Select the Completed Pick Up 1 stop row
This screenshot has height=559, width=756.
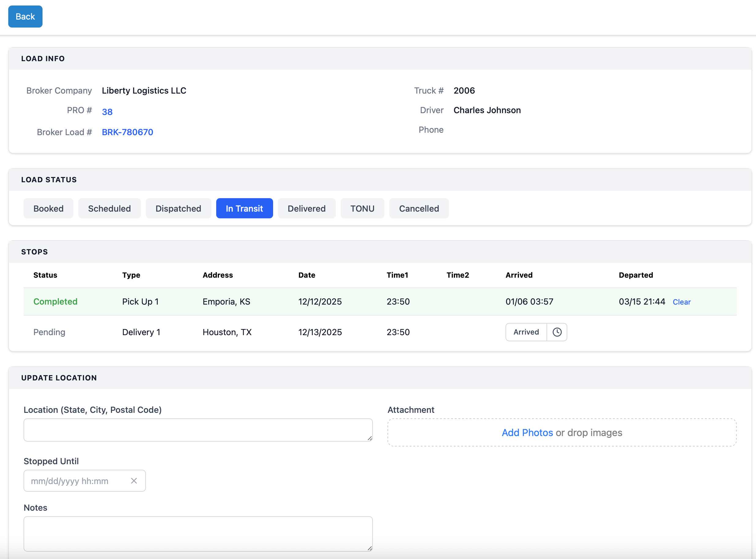pyautogui.click(x=237, y=302)
